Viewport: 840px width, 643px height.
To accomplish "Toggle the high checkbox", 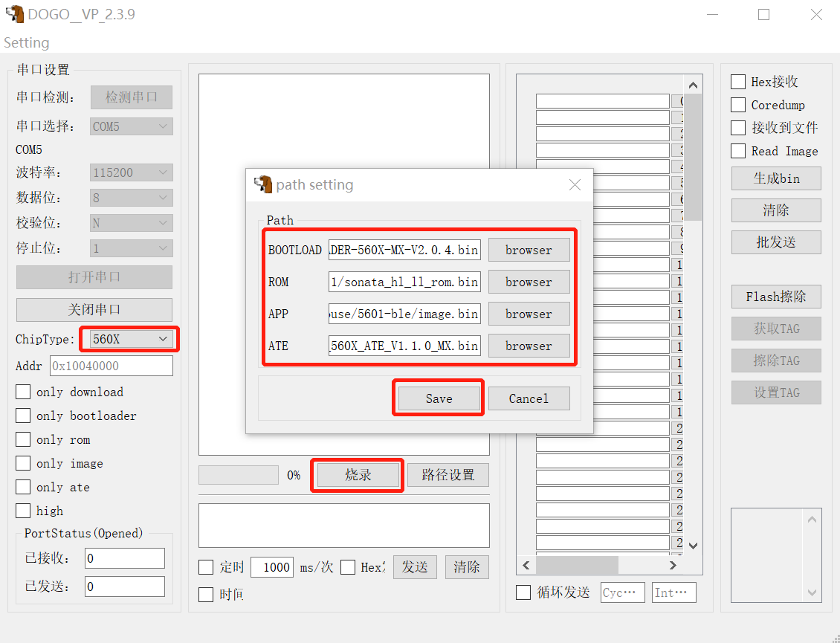I will click(x=23, y=511).
